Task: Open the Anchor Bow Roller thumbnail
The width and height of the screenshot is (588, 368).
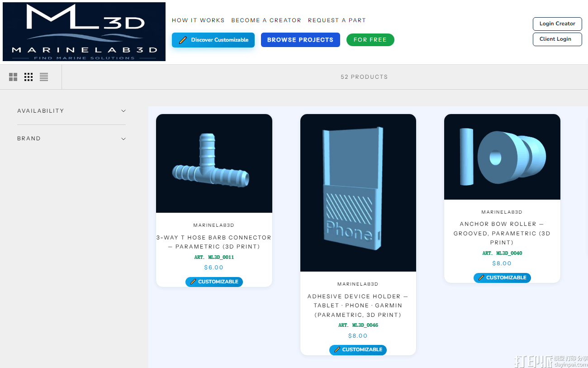Action: [502, 157]
